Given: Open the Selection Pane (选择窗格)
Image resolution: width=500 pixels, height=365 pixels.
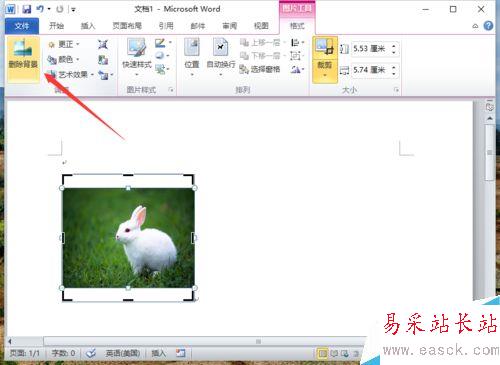Looking at the screenshot, I should pyautogui.click(x=260, y=69).
